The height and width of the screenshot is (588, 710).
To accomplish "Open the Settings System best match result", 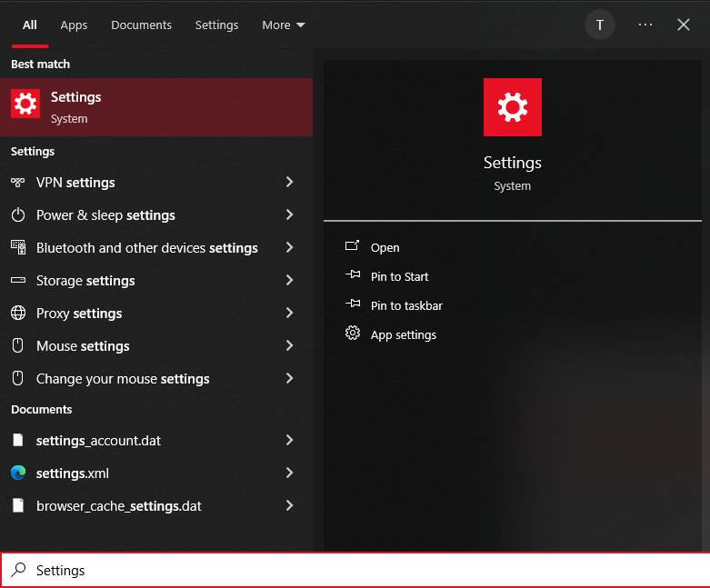I will pyautogui.click(x=156, y=107).
